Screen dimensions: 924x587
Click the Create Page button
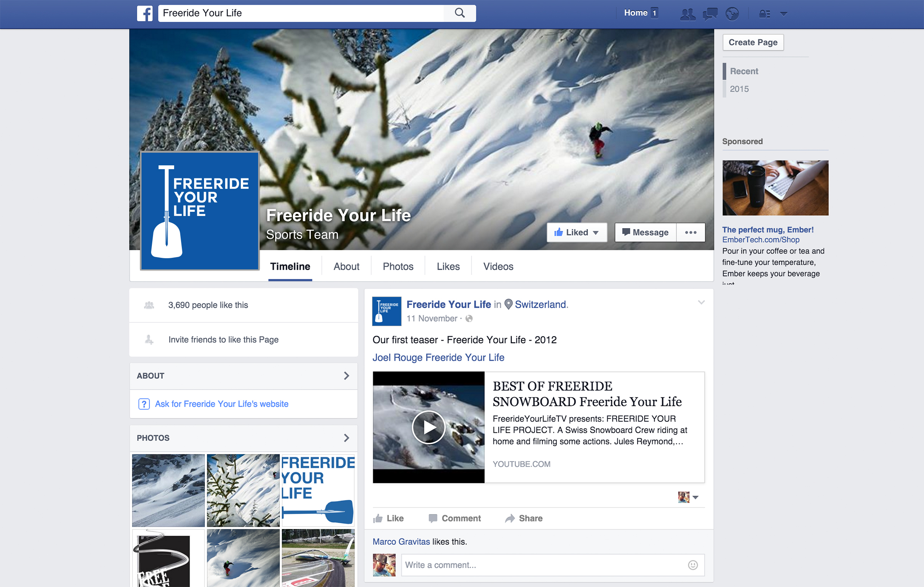tap(753, 42)
